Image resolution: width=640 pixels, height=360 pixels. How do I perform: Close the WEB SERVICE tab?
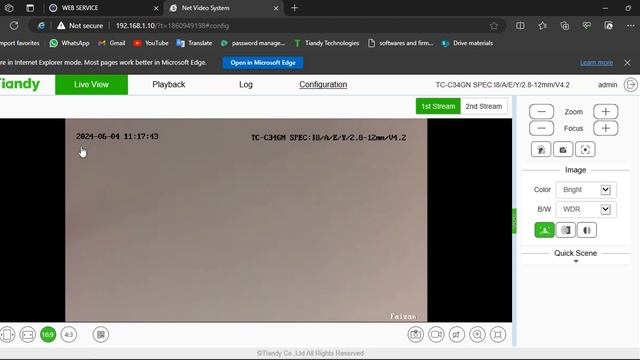pyautogui.click(x=156, y=8)
